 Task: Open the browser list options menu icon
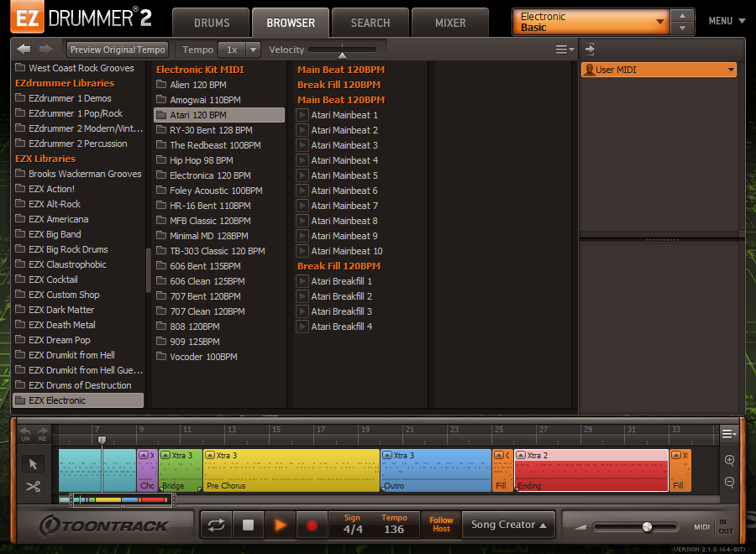[564, 50]
